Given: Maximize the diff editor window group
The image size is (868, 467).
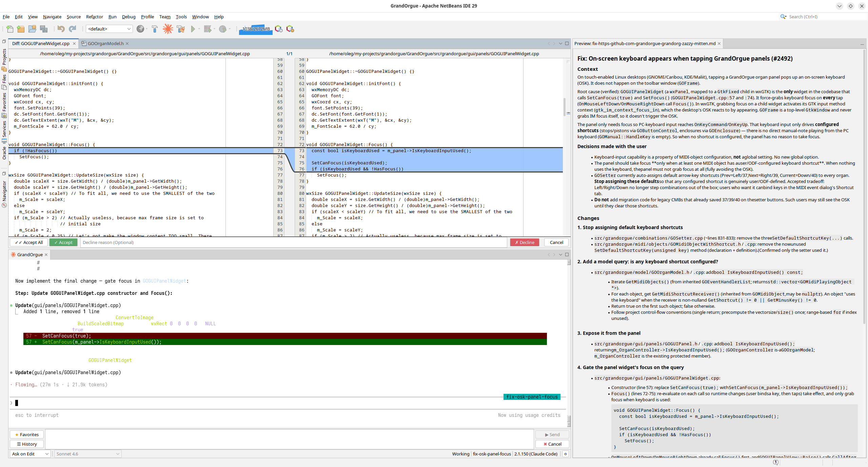Looking at the screenshot, I should (567, 44).
